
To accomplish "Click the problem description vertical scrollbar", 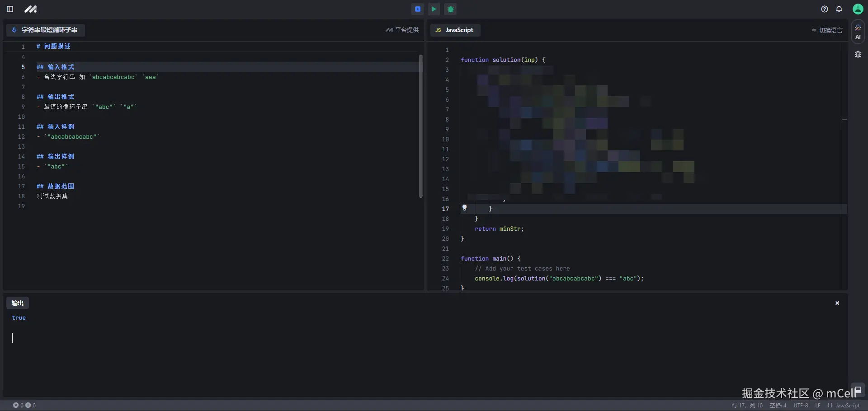I will pyautogui.click(x=420, y=126).
